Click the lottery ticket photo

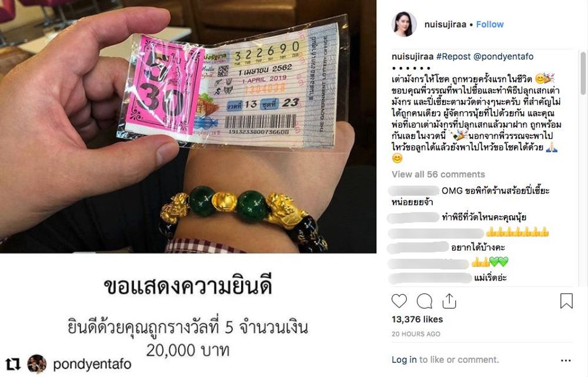(188, 127)
